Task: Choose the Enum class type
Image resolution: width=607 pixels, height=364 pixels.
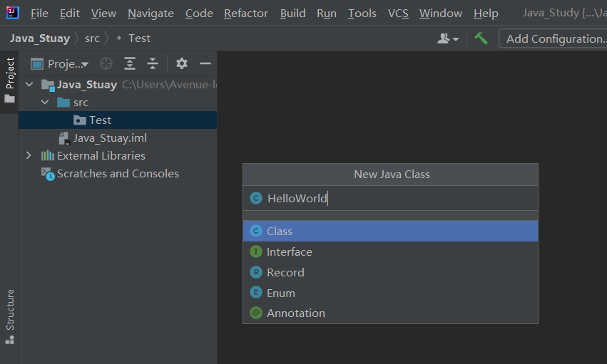Action: (x=280, y=293)
